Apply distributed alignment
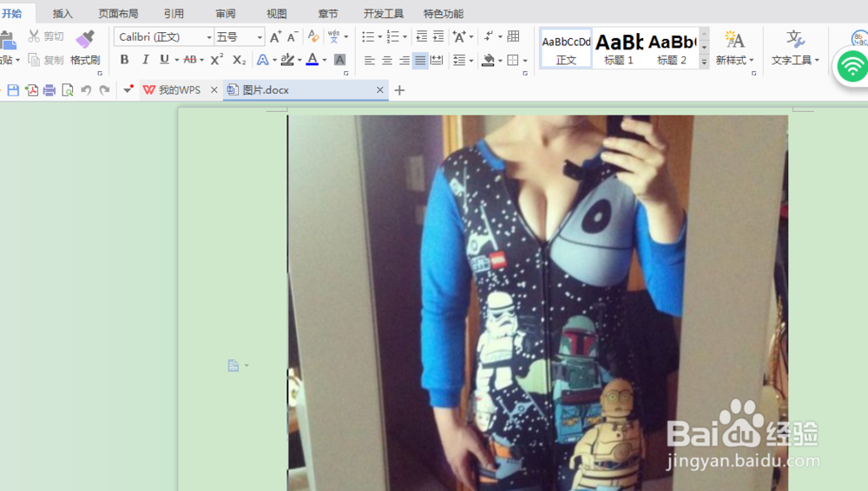Image resolution: width=868 pixels, height=491 pixels. [437, 61]
